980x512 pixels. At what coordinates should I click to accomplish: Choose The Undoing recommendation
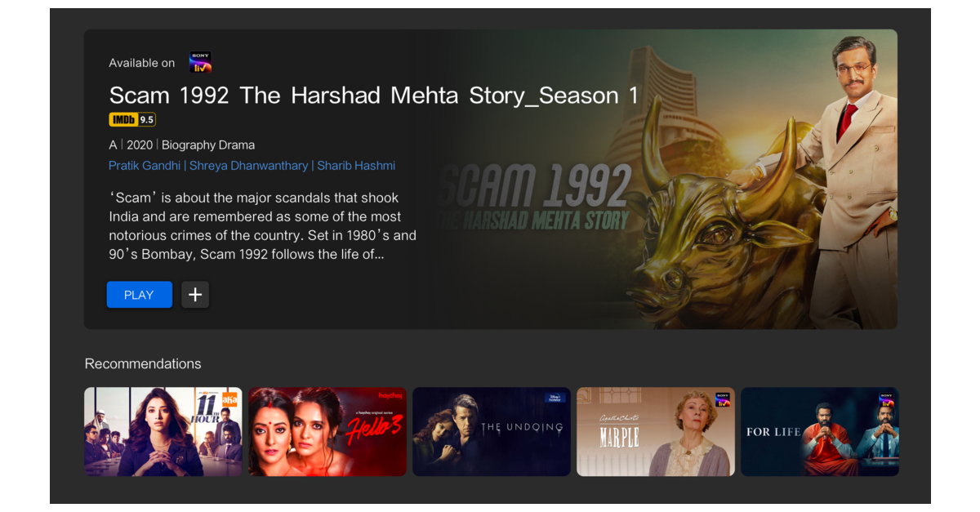coord(492,431)
